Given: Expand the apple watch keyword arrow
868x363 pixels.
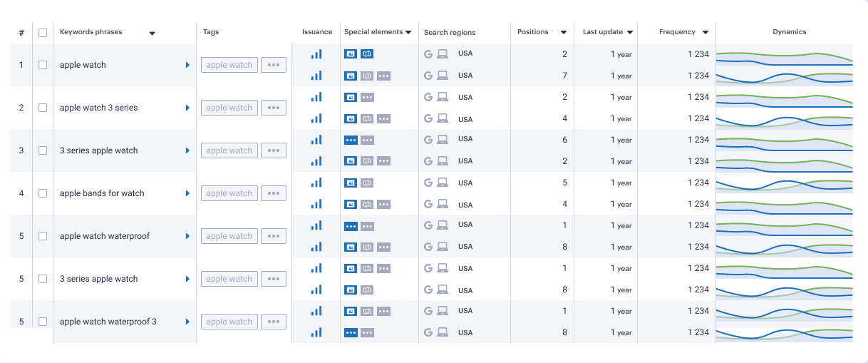Looking at the screenshot, I should [x=187, y=65].
